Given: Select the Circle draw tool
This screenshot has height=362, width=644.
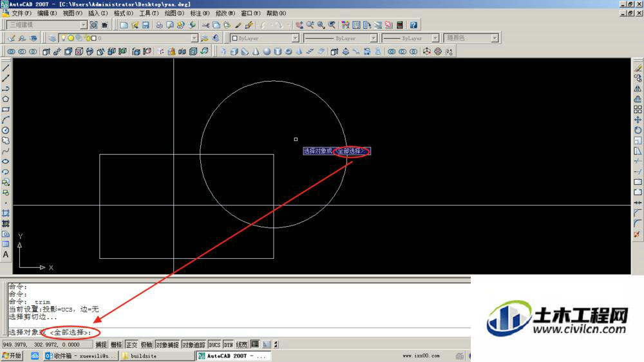Looking at the screenshot, I should click(x=6, y=130).
